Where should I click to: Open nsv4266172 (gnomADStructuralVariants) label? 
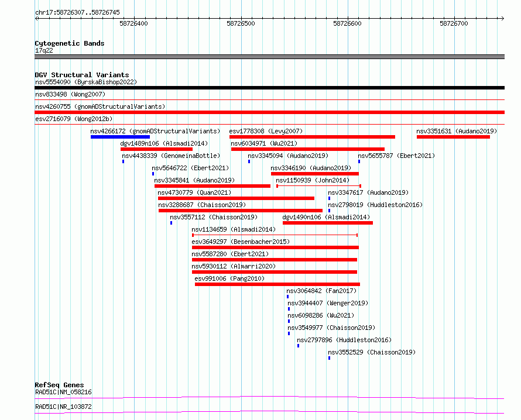coord(155,131)
